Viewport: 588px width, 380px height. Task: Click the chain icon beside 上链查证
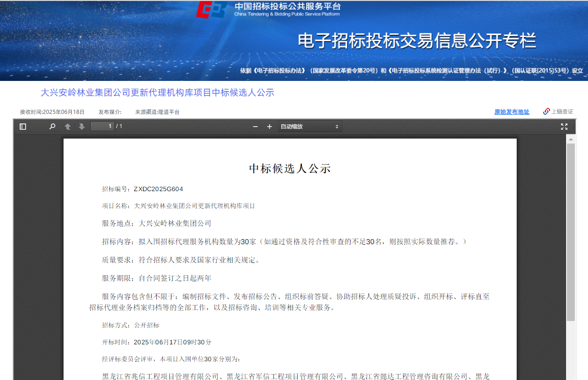546,112
